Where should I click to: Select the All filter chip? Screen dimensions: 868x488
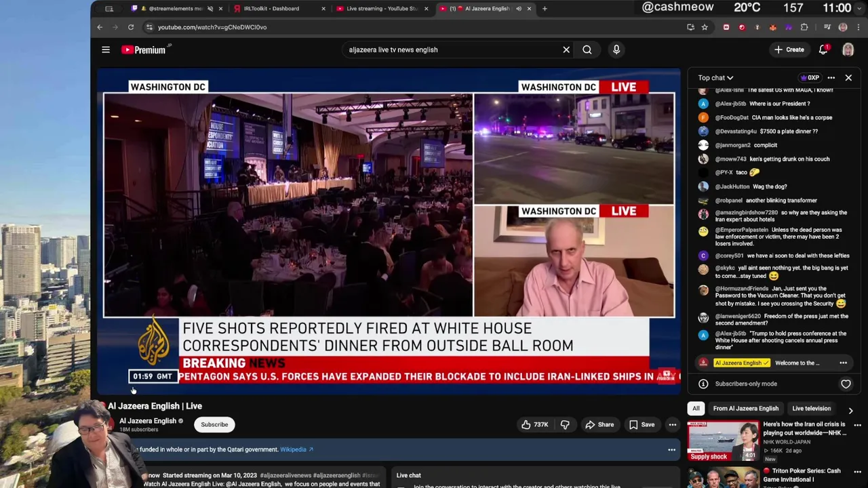[x=696, y=409]
